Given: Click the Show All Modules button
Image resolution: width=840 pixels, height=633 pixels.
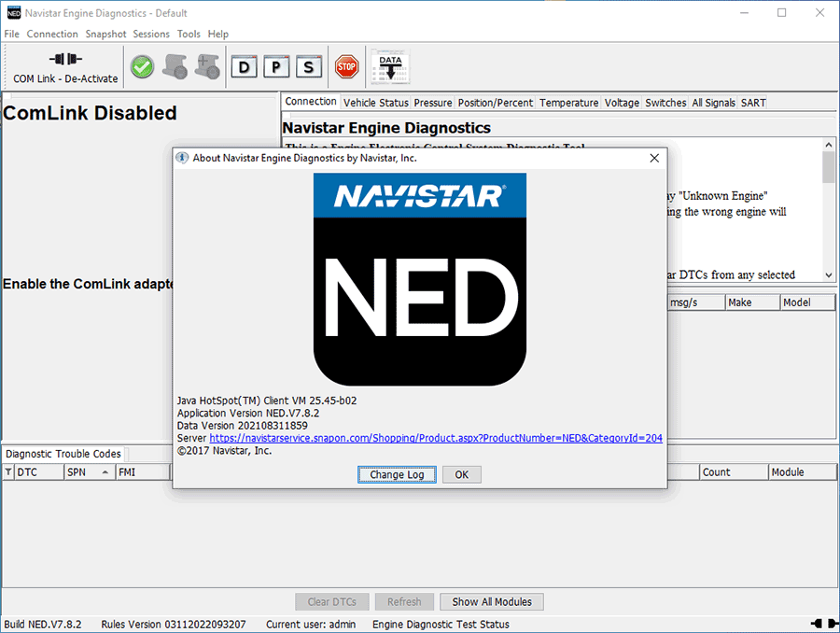Looking at the screenshot, I should coord(492,601).
